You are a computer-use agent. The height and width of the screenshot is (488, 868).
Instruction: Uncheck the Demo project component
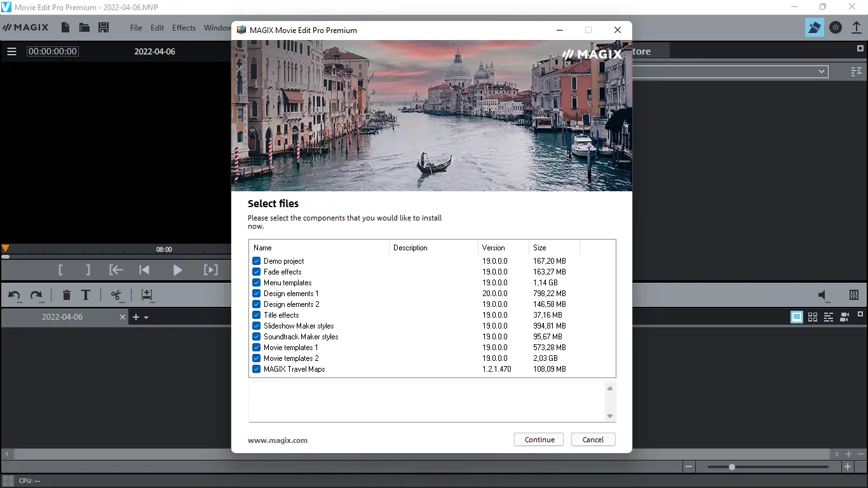click(256, 261)
